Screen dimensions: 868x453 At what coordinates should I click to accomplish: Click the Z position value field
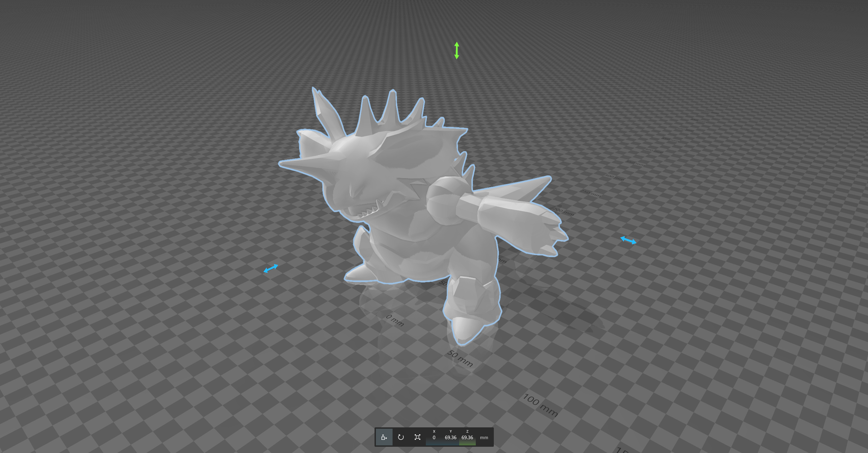467,437
